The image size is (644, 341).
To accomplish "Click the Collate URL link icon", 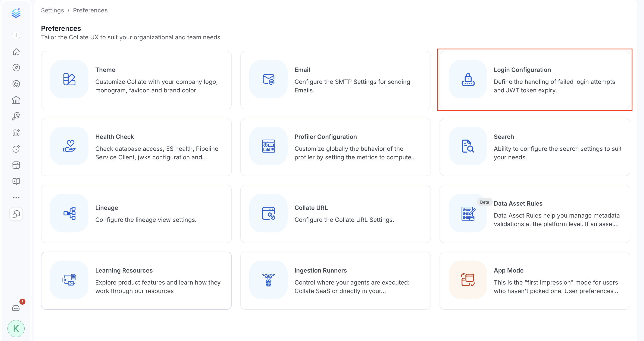I will point(269,213).
